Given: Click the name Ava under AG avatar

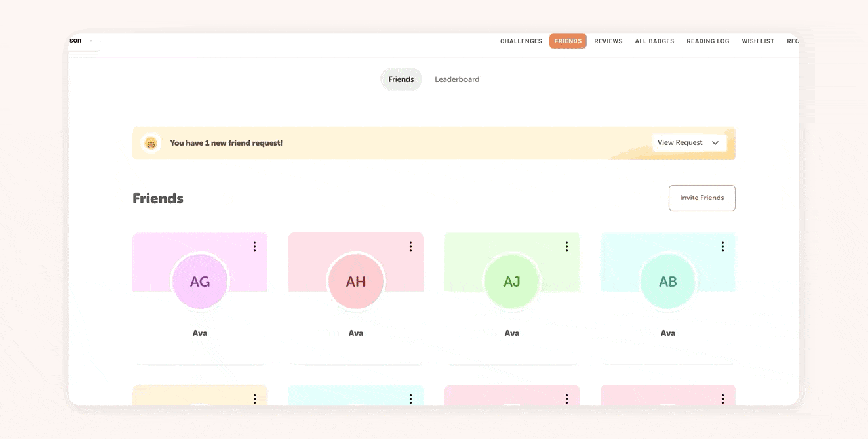Looking at the screenshot, I should click(x=200, y=333).
